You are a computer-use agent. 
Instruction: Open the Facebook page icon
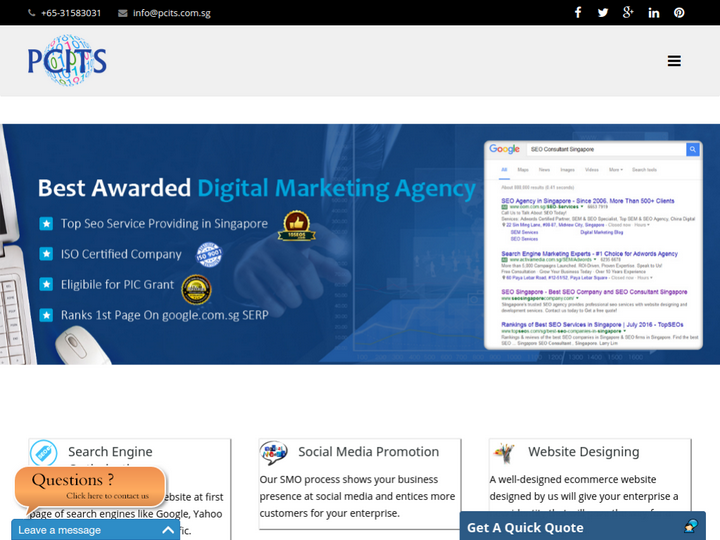pyautogui.click(x=578, y=13)
